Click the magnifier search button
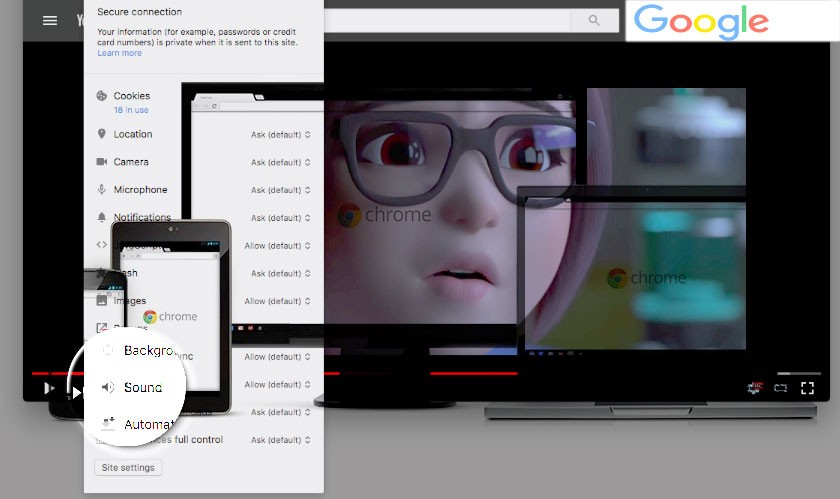 [594, 20]
